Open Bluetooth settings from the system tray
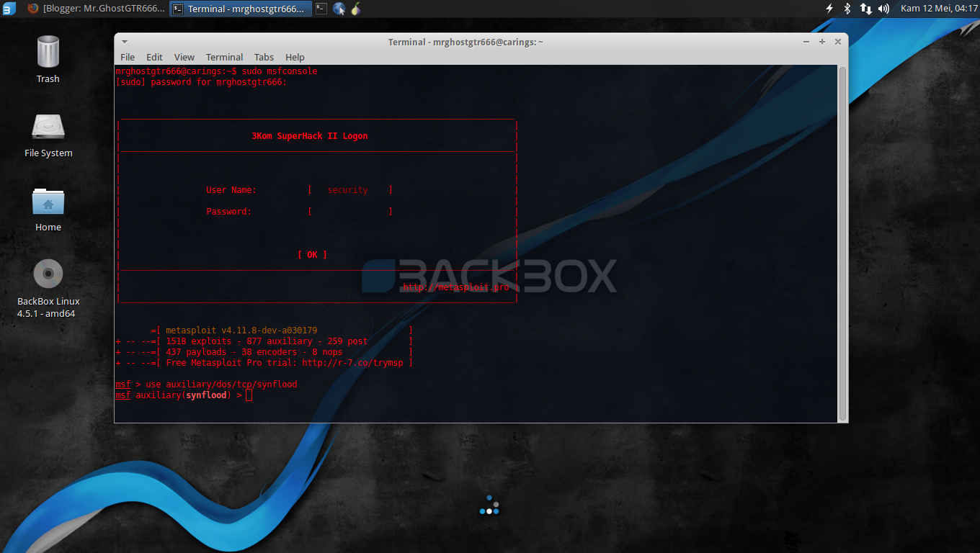This screenshot has height=553, width=980. pos(847,9)
